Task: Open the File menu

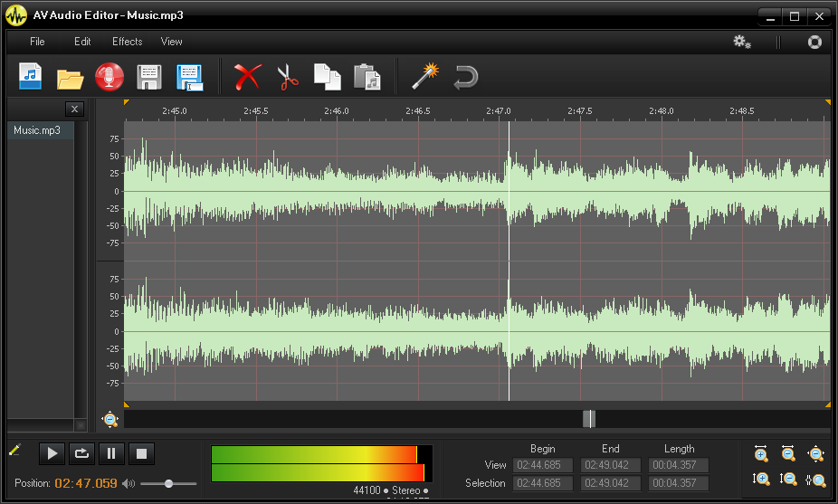Action: [x=37, y=42]
